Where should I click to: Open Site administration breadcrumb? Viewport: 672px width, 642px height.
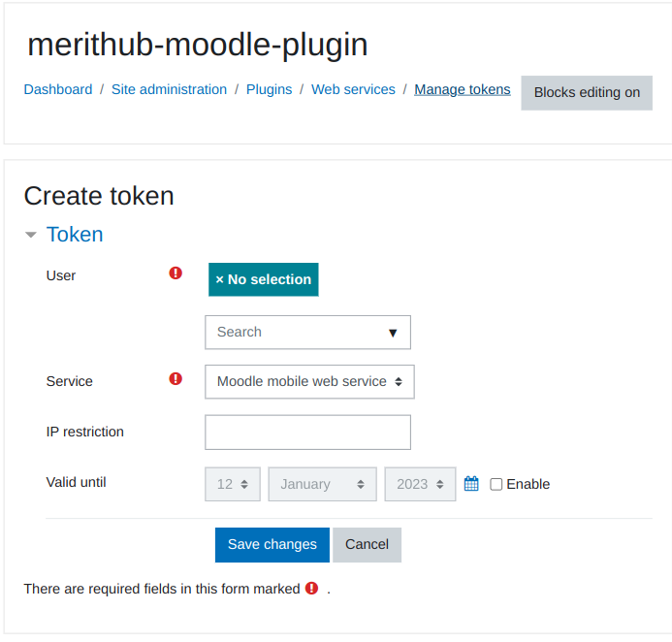coord(169,89)
